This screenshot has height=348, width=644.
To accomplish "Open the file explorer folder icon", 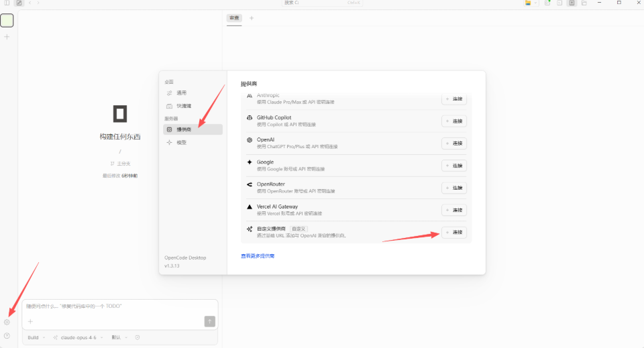I will (x=528, y=3).
